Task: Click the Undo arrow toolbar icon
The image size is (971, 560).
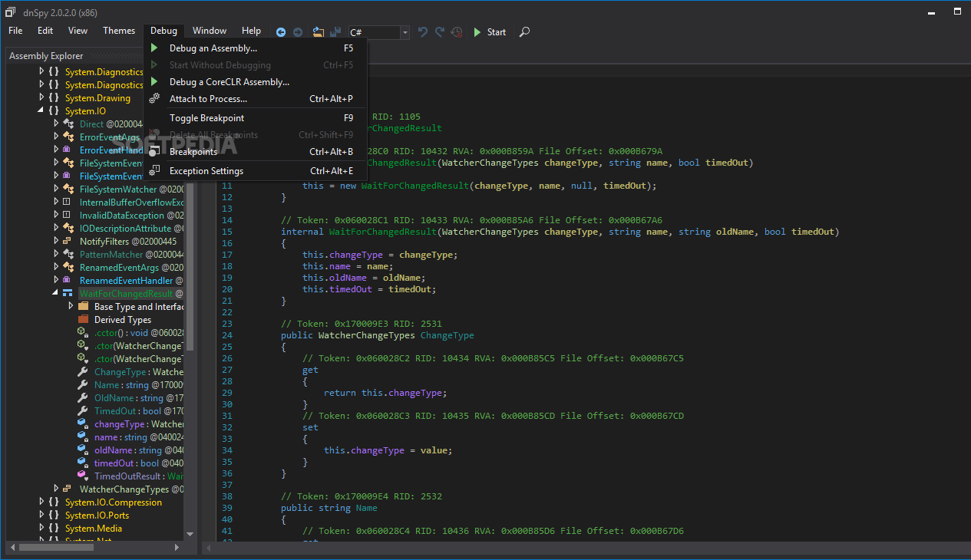Action: [x=422, y=32]
